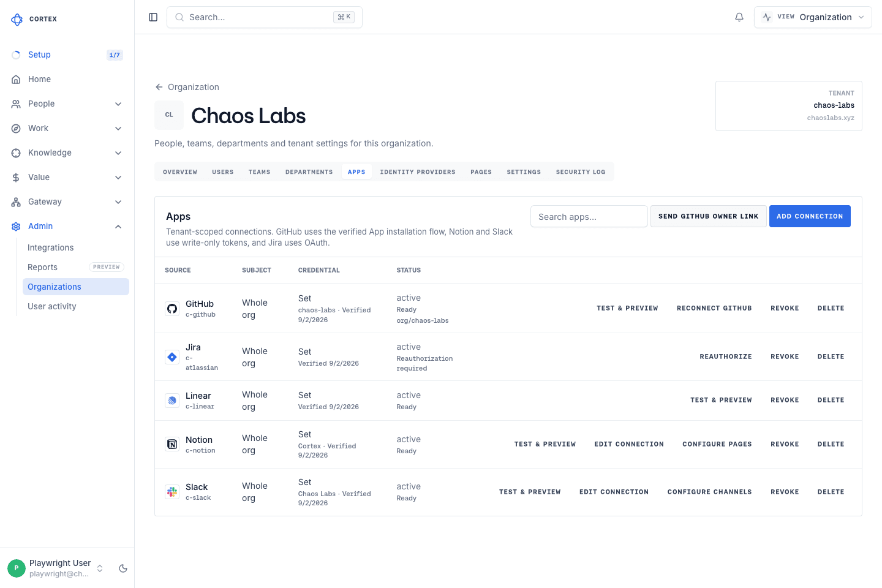Open Reports in Admin menu
The height and width of the screenshot is (588, 882).
point(76,267)
